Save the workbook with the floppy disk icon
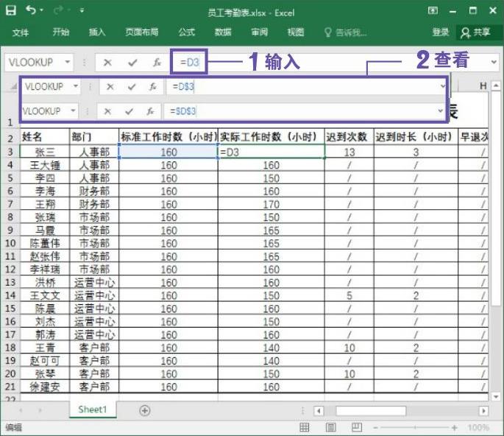Screen dimensions: 504x436 (11, 10)
